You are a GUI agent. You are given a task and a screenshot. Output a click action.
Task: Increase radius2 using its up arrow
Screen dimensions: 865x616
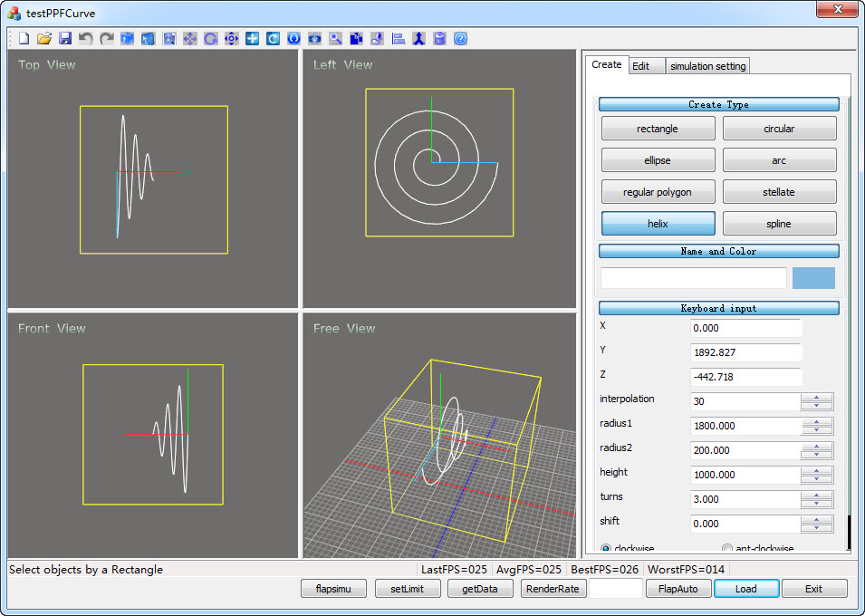tap(816, 446)
